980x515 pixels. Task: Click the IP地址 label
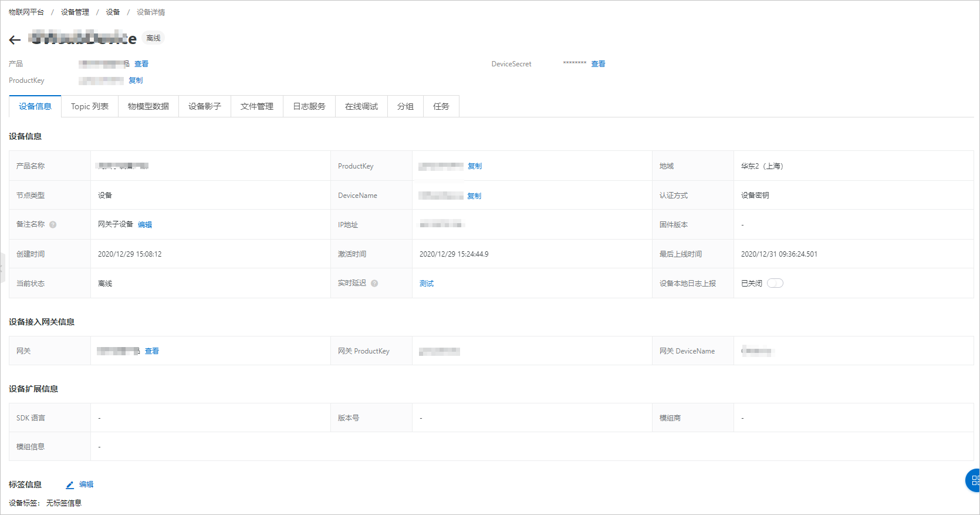pyautogui.click(x=348, y=225)
